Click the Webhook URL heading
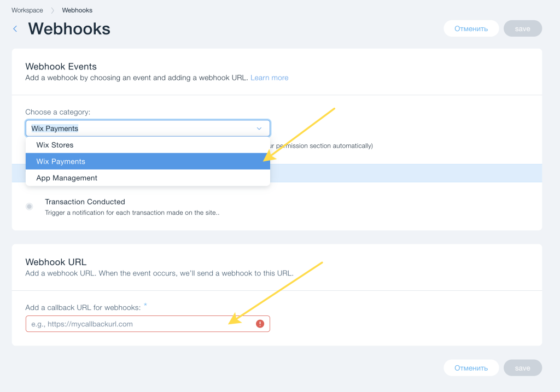560x392 pixels. tap(56, 262)
